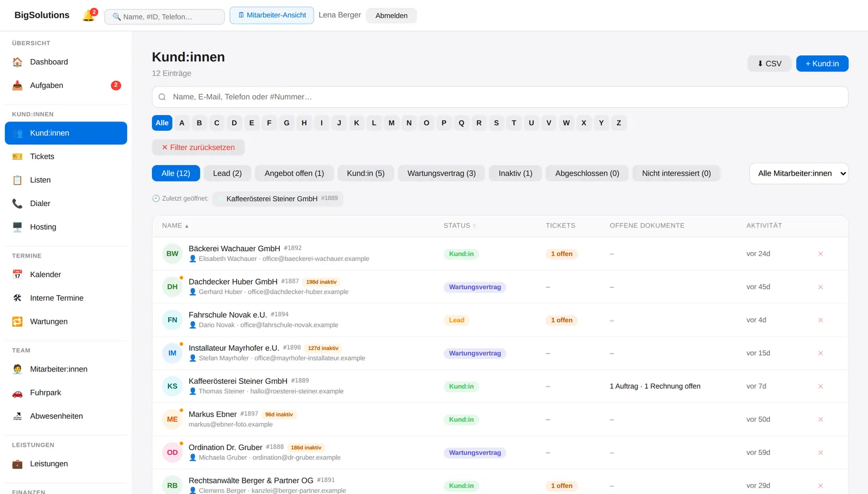Click the Aufgaben inbox icon

tap(17, 85)
